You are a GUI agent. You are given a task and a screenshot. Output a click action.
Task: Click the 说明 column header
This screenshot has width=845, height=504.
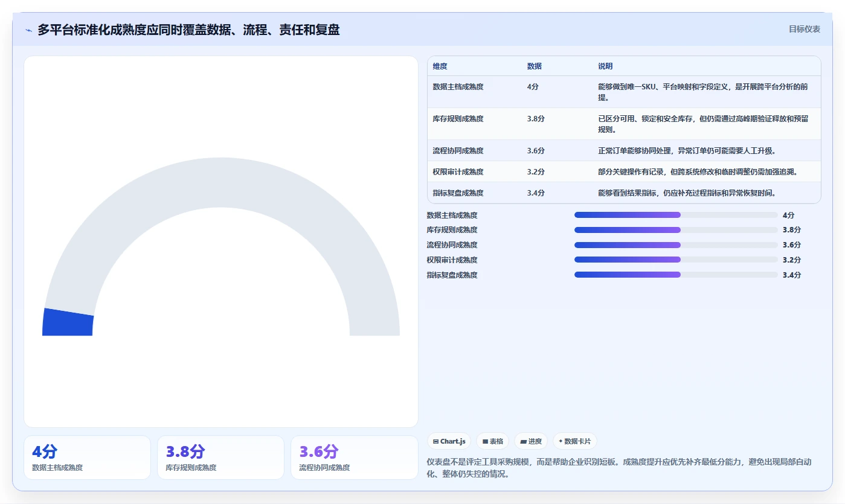click(x=605, y=66)
